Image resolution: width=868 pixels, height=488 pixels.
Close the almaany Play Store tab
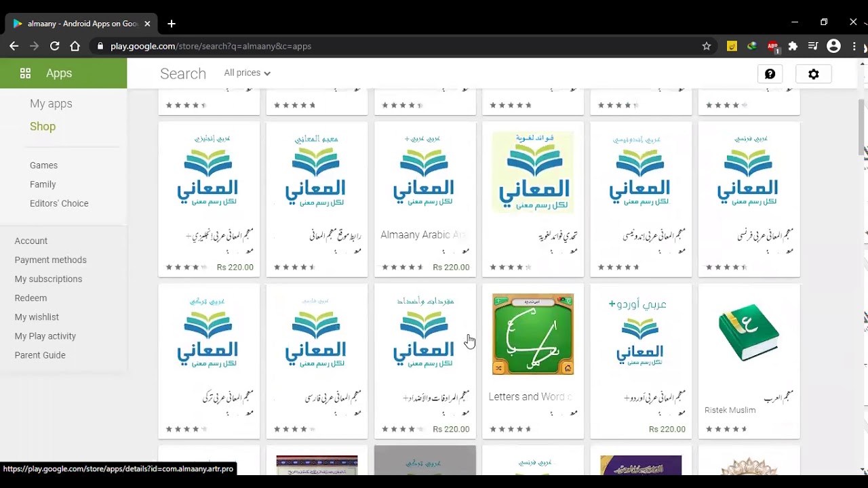(x=147, y=24)
